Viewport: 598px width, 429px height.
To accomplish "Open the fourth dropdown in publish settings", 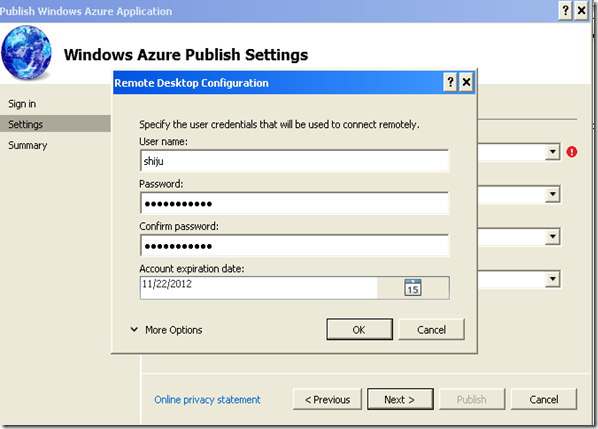I will coord(552,279).
